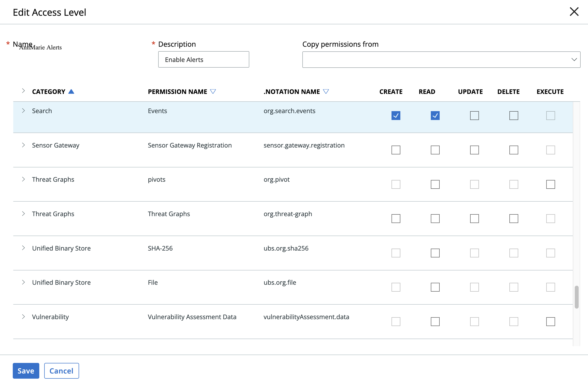Sort by the CATEGORY column header
This screenshot has height=388, width=588.
(48, 91)
